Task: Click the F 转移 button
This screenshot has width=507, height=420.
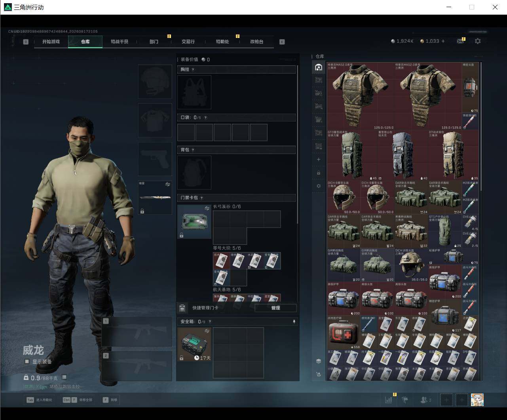Action: 110,400
